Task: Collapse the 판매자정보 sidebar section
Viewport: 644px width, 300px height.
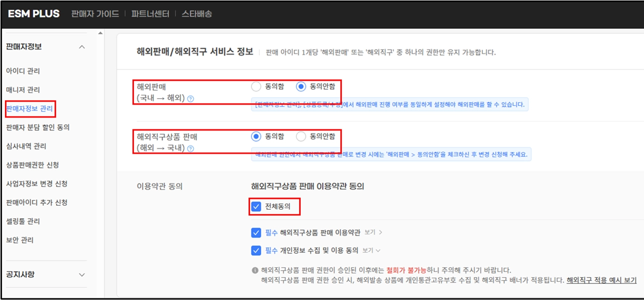Action: (82, 47)
